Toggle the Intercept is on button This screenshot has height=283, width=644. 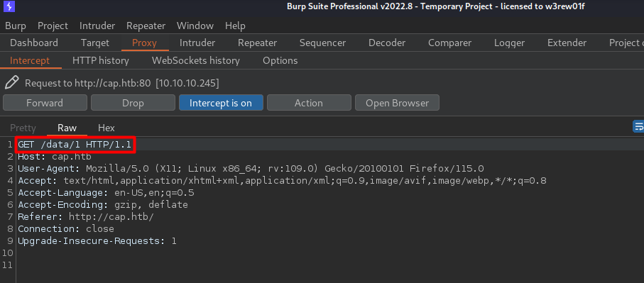(221, 103)
